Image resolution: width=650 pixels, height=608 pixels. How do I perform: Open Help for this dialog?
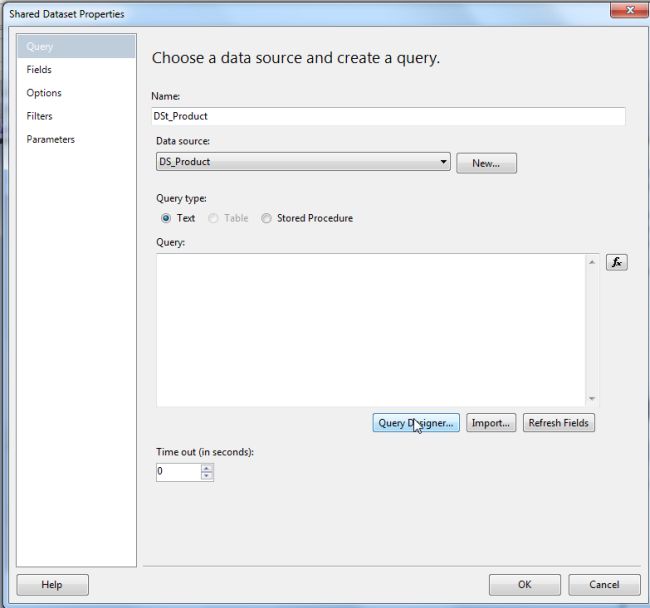click(x=52, y=584)
